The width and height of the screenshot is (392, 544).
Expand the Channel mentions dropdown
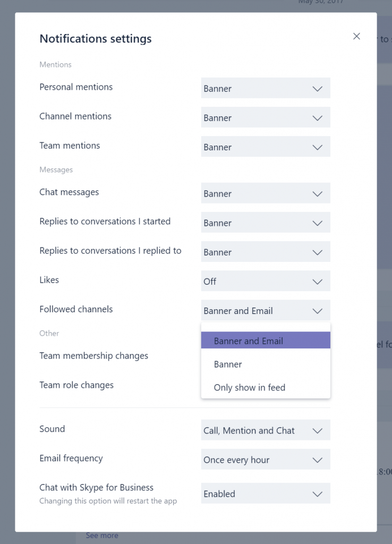click(x=266, y=117)
